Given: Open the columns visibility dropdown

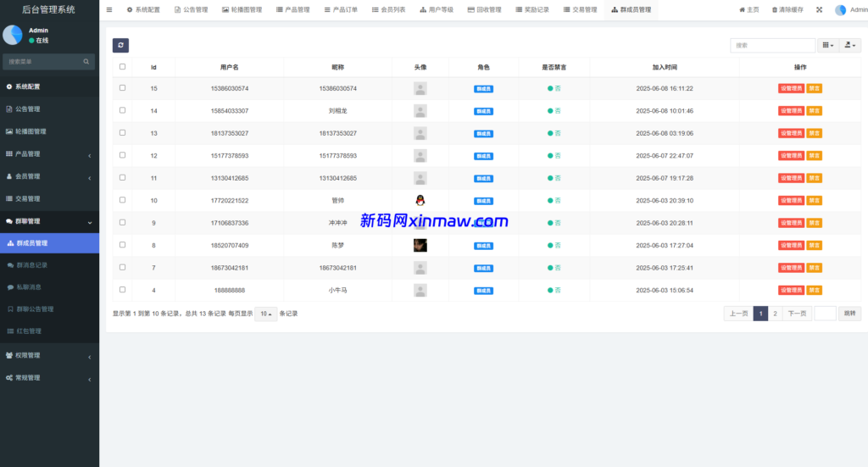Looking at the screenshot, I should pyautogui.click(x=827, y=46).
